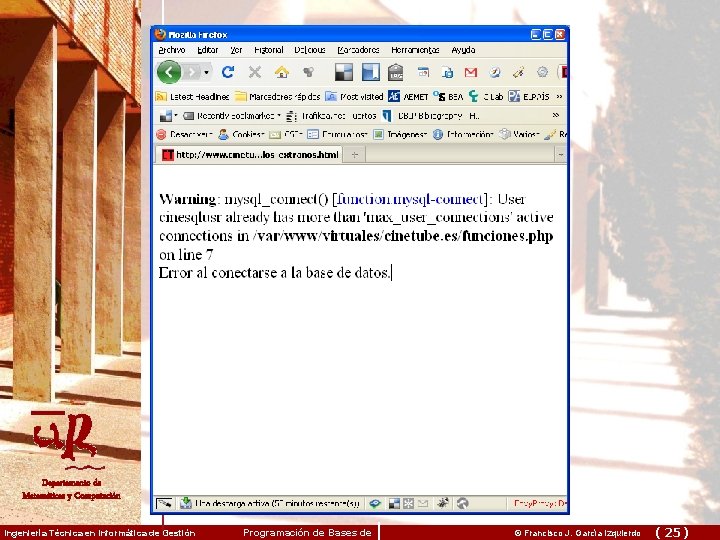720x540 pixels.
Task: Open the back/forward history dropdown arrow
Action: (207, 72)
